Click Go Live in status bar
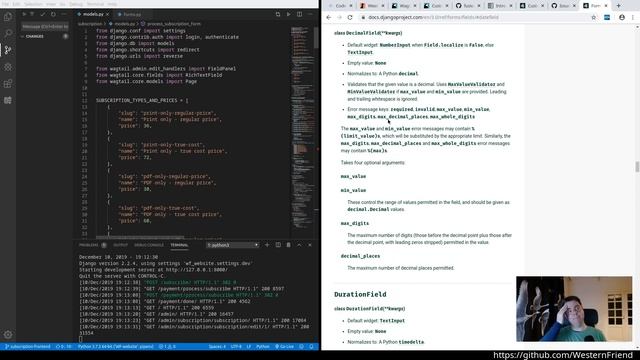The width and height of the screenshot is (640, 360). point(284,347)
